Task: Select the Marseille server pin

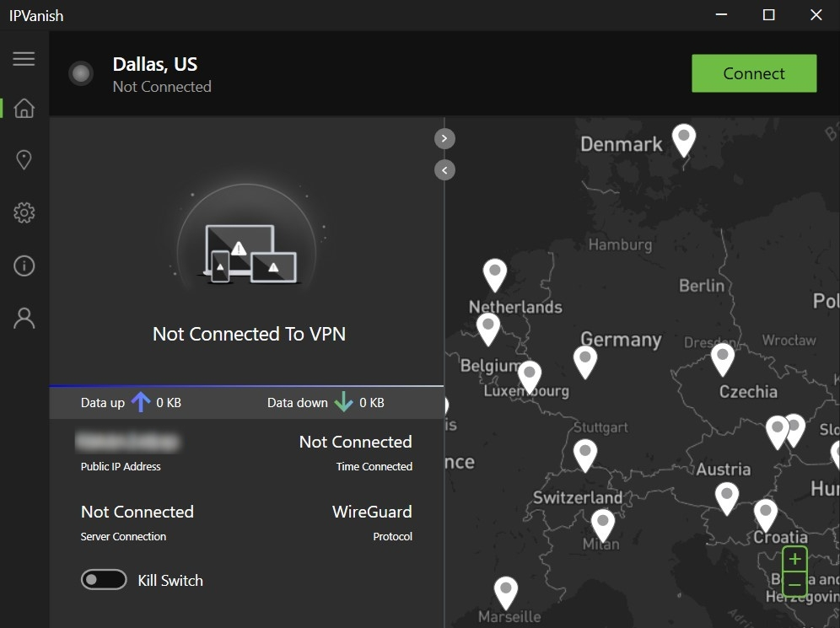Action: coord(506,593)
